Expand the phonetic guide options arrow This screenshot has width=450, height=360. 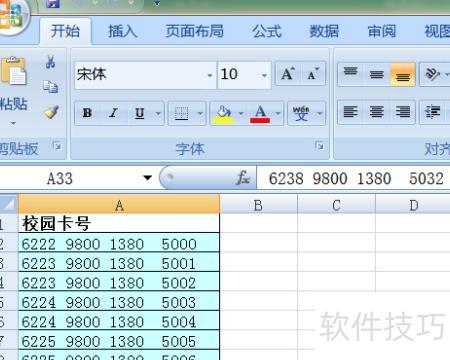tap(320, 113)
